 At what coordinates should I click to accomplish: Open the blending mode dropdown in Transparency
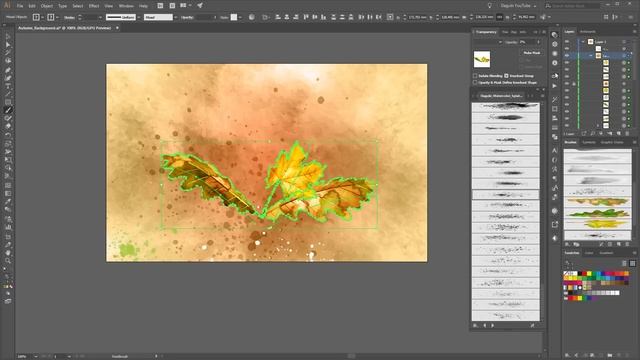coord(488,42)
